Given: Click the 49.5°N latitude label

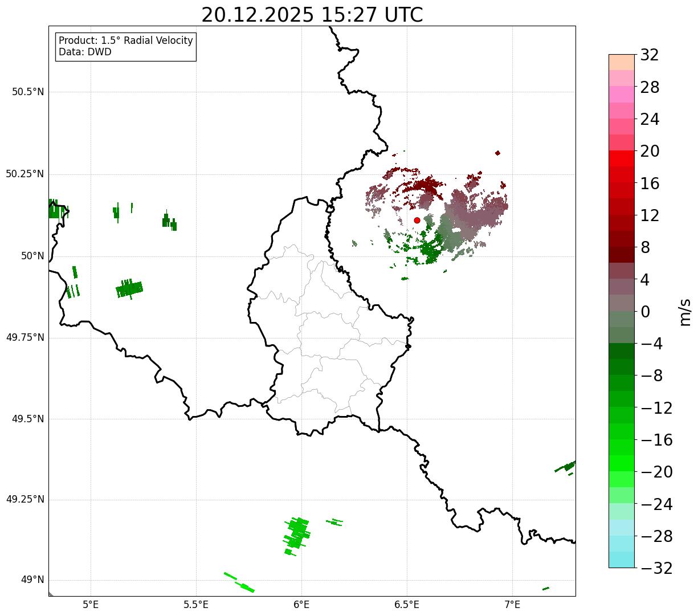Looking at the screenshot, I should pos(28,419).
